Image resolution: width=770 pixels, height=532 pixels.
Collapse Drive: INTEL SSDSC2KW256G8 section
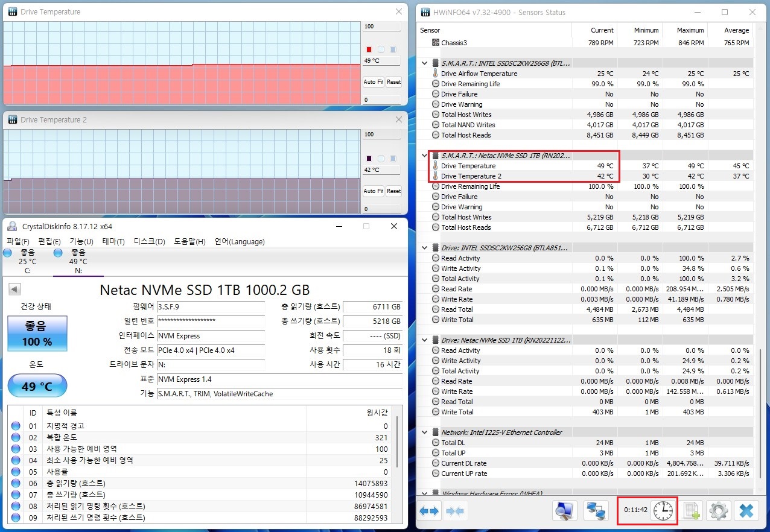[x=425, y=248]
